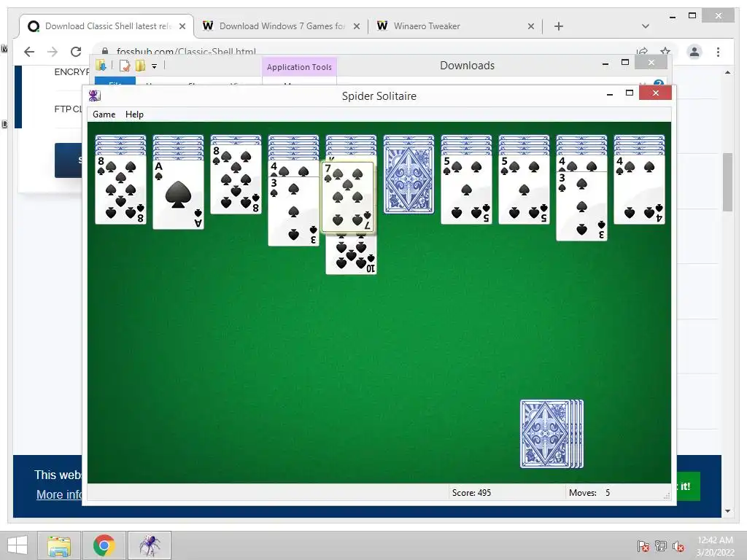
Task: Click the scroll up arrow of the Chrome page
Action: tap(727, 72)
